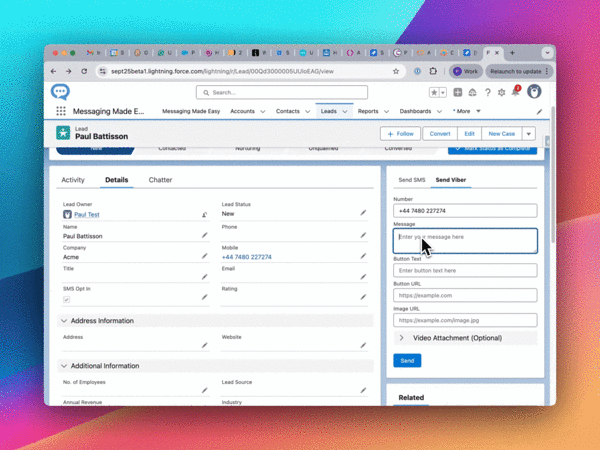Click the help question mark icon
600x450 pixels.
(x=486, y=92)
